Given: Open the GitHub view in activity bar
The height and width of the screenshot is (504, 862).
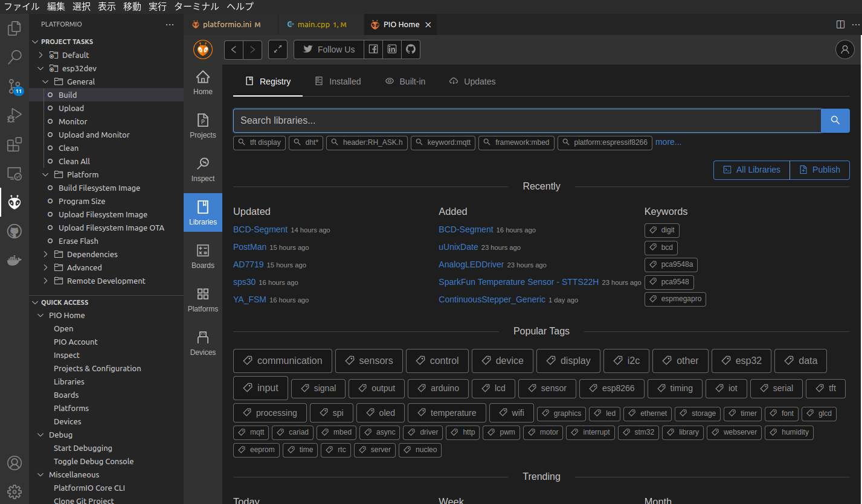Looking at the screenshot, I should [x=14, y=232].
